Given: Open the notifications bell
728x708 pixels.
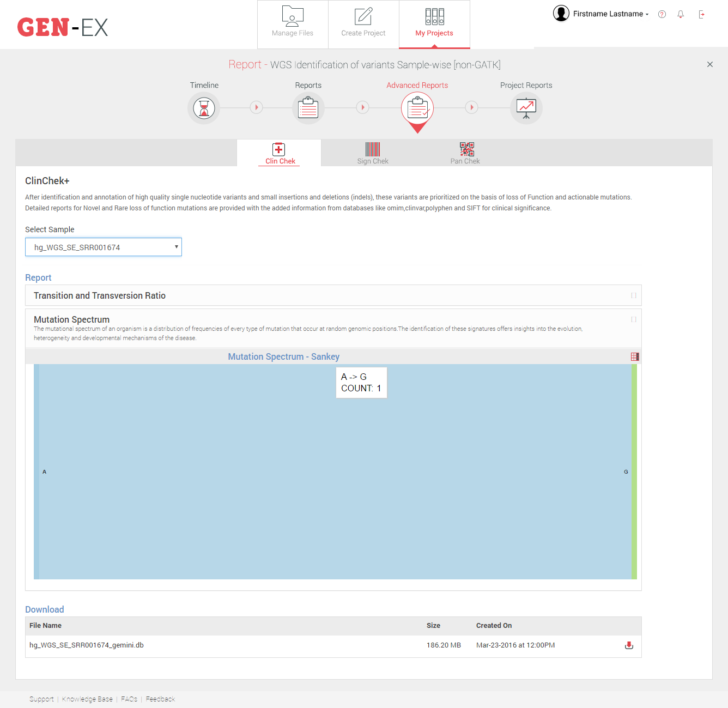Looking at the screenshot, I should point(681,14).
